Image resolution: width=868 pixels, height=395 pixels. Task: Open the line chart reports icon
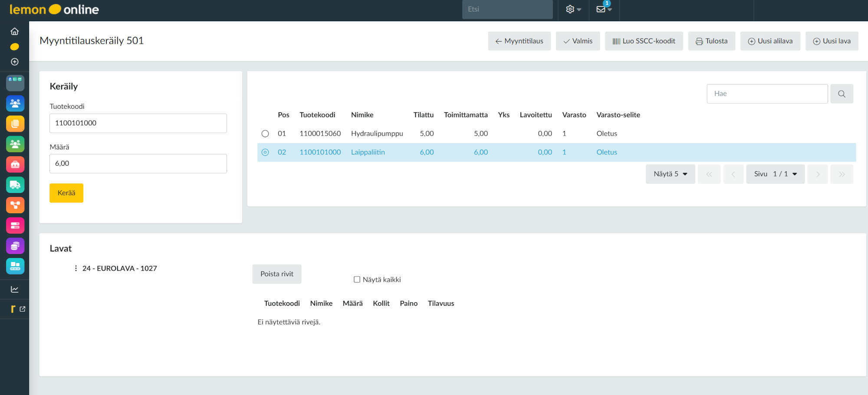[15, 289]
